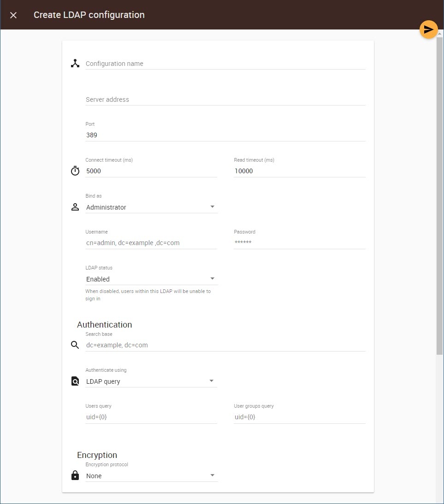Screen dimensions: 444x504
Task: Click the document search icon beside Authenticate using
Action: pyautogui.click(x=75, y=381)
